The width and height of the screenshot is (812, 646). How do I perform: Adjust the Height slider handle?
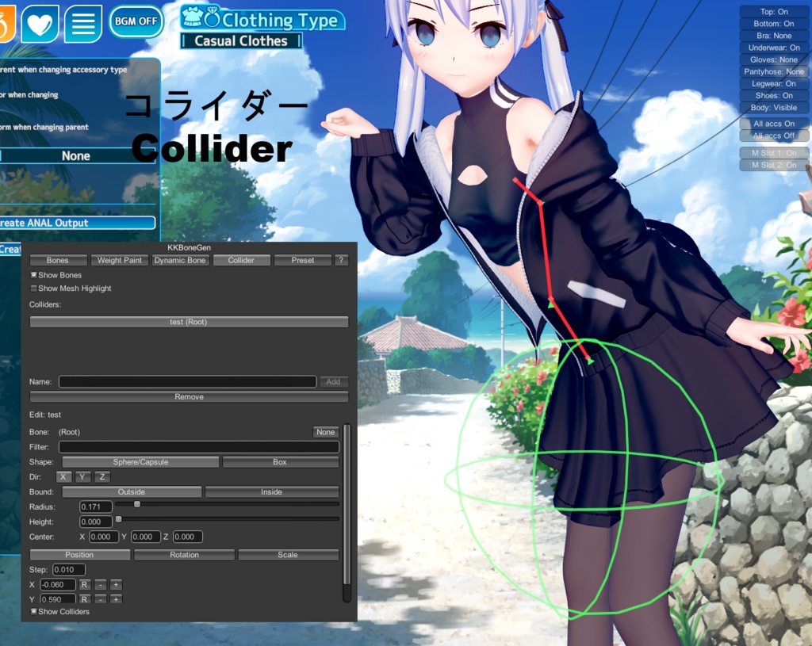point(119,519)
